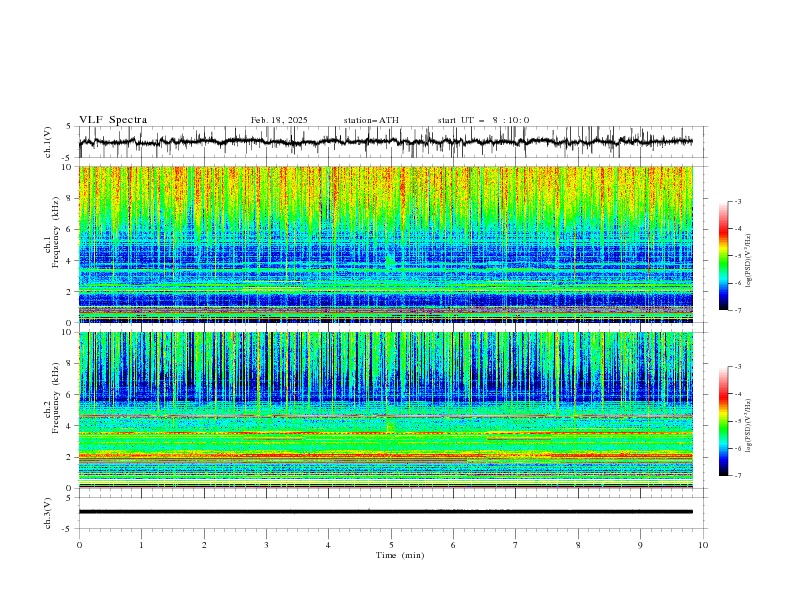Select the date text "Feb. 18, 2025"

279,120
